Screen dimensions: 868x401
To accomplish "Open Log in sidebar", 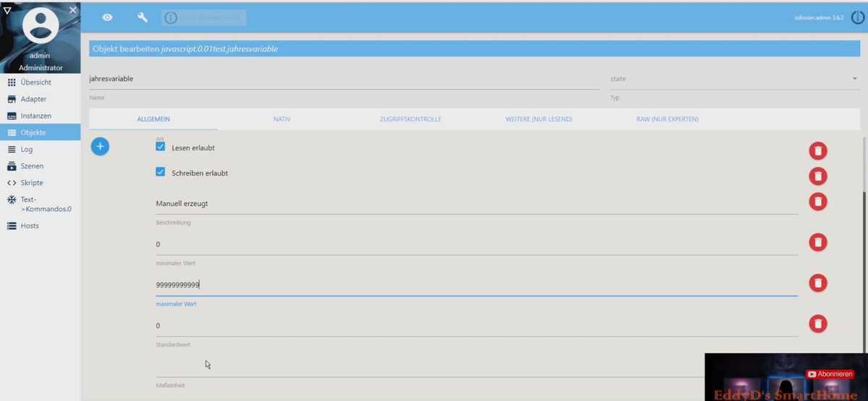I will click(x=41, y=150).
